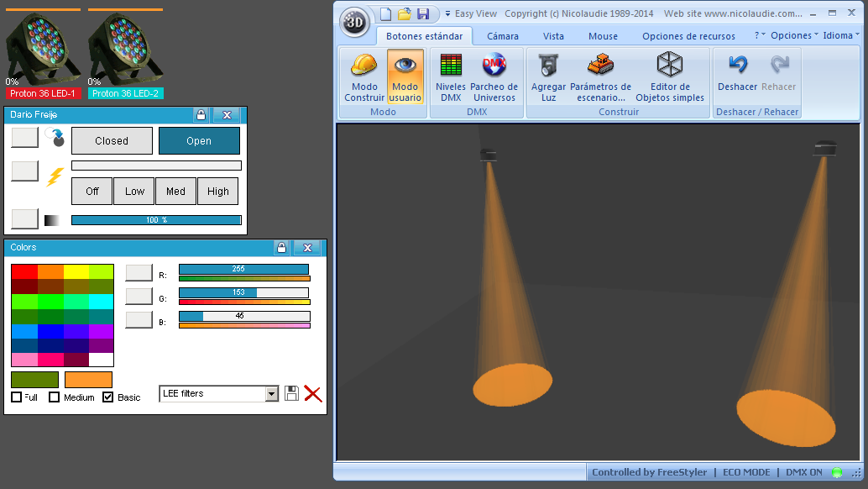This screenshot has height=489, width=868.
Task: Set strobe to Med
Action: click(x=176, y=191)
